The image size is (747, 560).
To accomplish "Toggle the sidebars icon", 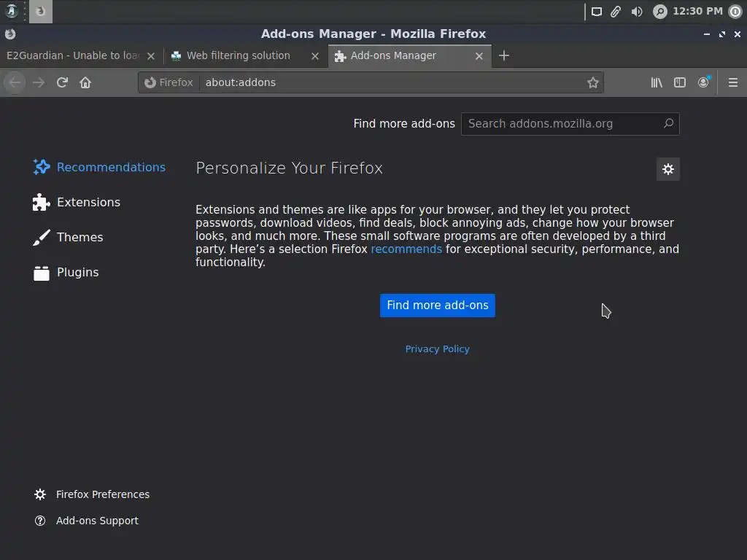I will 680,82.
